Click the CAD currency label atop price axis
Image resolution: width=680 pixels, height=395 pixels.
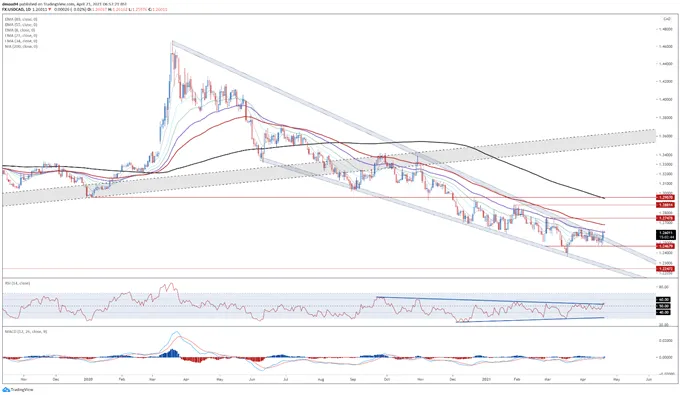tap(667, 19)
